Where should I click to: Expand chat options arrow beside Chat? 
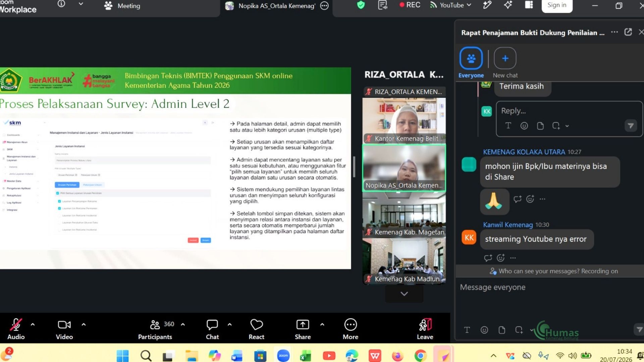click(x=230, y=324)
